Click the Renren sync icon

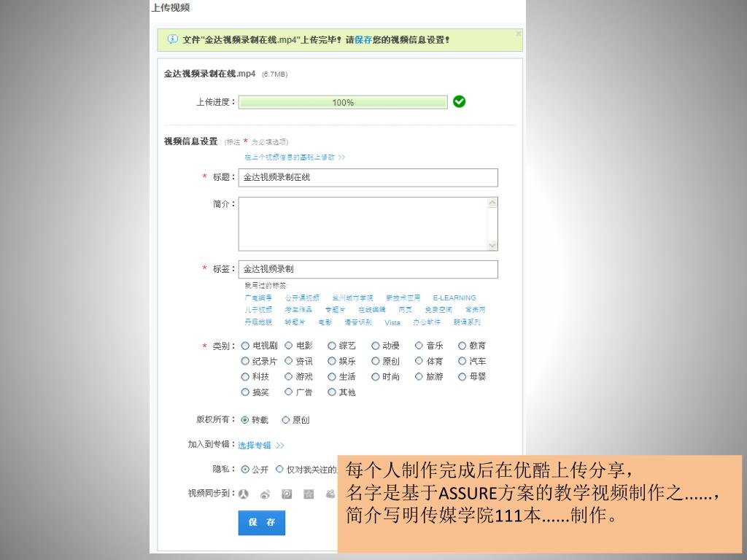244,494
